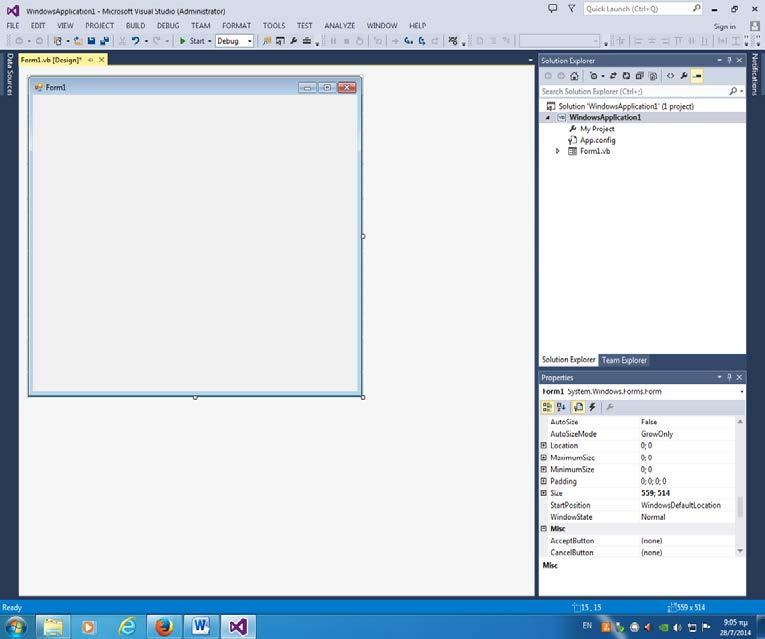Click Pending Changes Filter clock icon
Image resolution: width=765 pixels, height=639 pixels.
[593, 76]
